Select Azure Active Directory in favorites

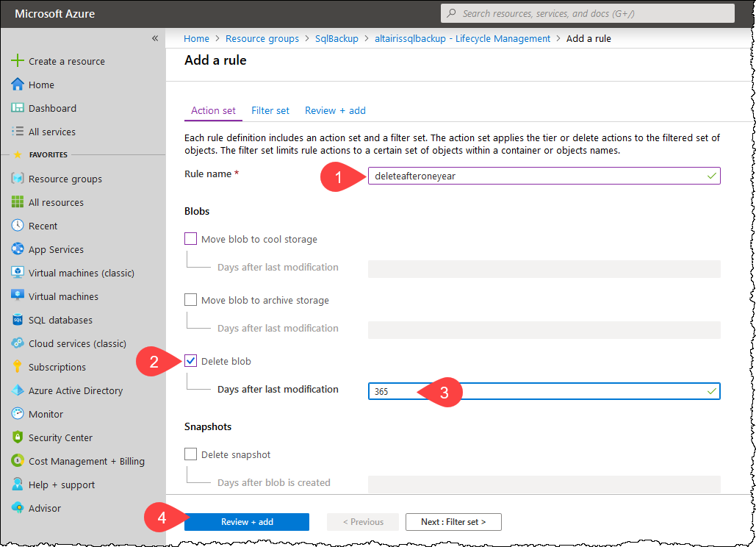75,390
